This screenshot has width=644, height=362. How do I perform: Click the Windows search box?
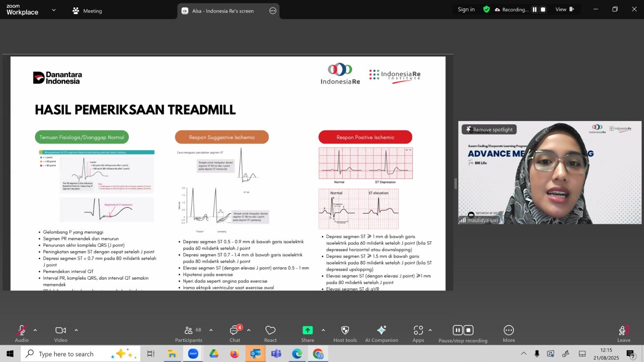pos(66,354)
